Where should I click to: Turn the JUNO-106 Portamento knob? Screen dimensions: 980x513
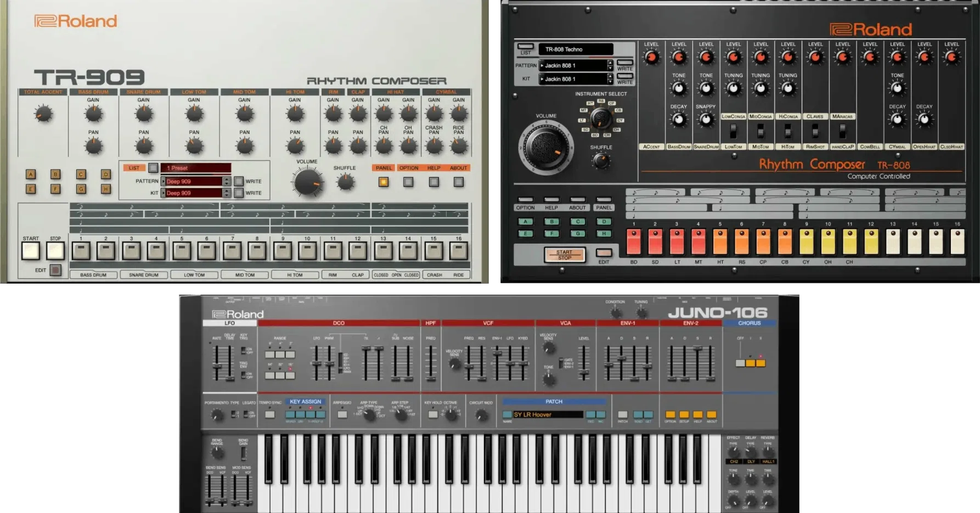click(x=218, y=415)
